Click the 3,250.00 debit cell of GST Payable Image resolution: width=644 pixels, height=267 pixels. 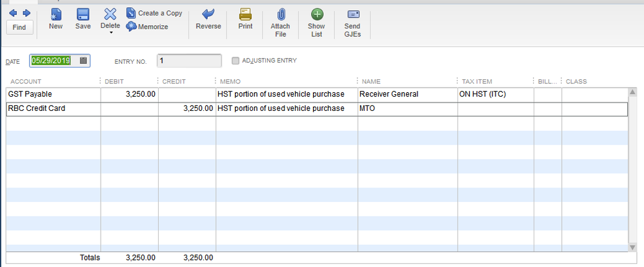[130, 94]
